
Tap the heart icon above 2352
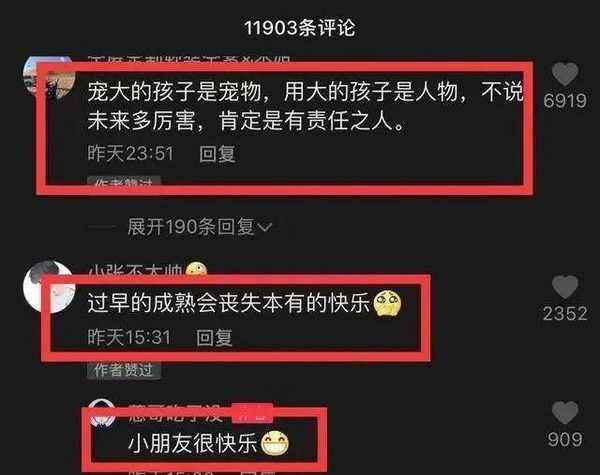point(565,287)
